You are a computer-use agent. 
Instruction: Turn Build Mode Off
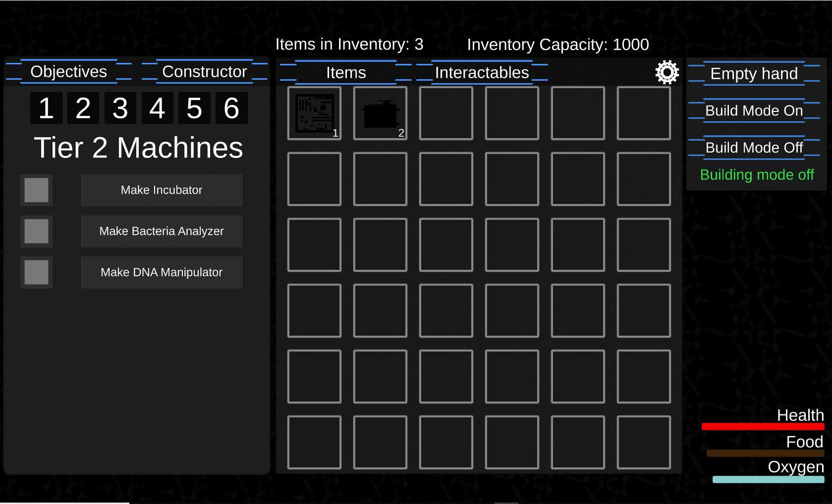[x=754, y=148]
